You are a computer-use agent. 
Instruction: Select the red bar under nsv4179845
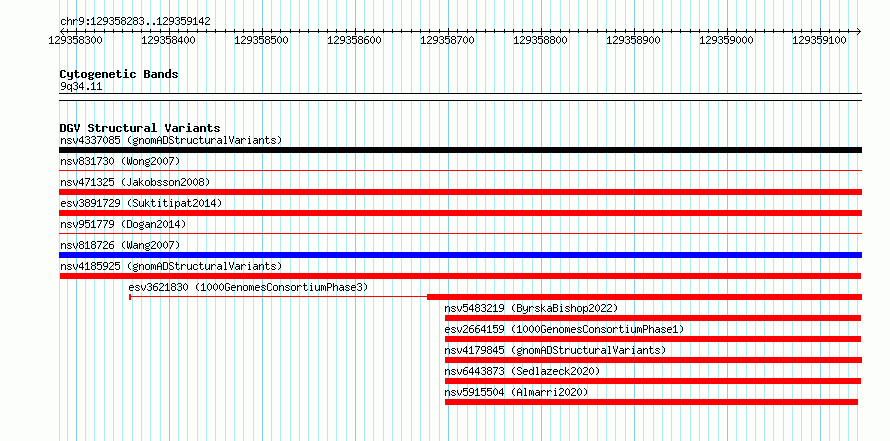click(x=653, y=360)
